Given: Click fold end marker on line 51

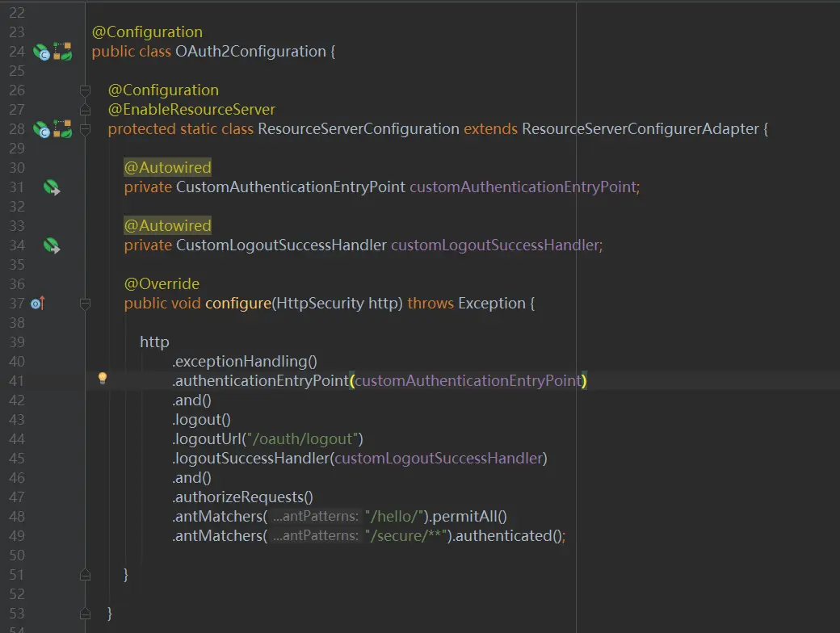Looking at the screenshot, I should (85, 575).
